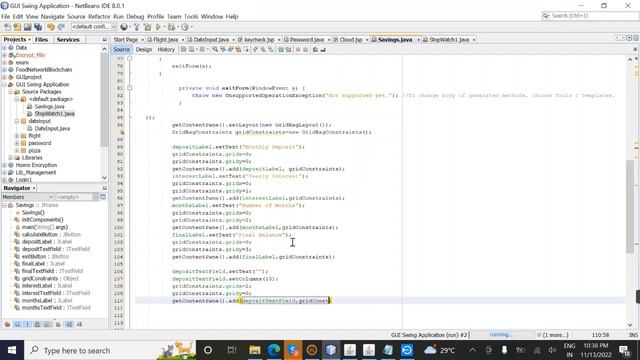Open the Refactor menu
The image size is (640, 360).
99,16
